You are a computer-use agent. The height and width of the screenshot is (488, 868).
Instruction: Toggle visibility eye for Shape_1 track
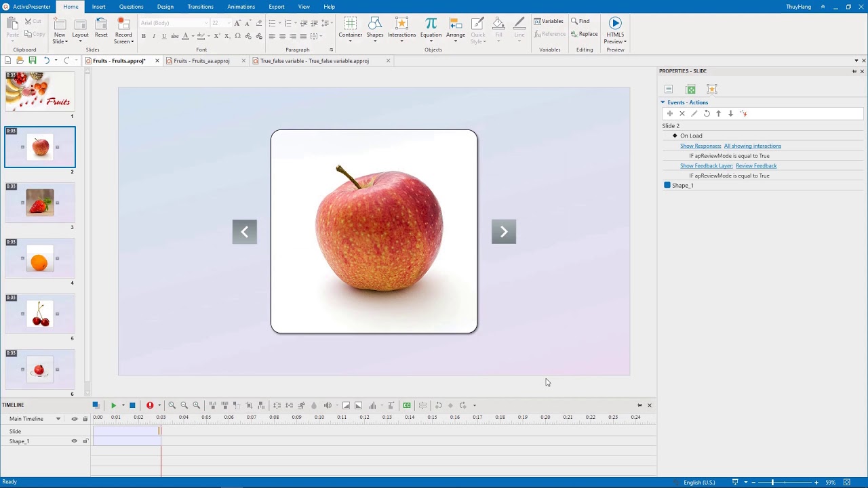click(x=75, y=441)
